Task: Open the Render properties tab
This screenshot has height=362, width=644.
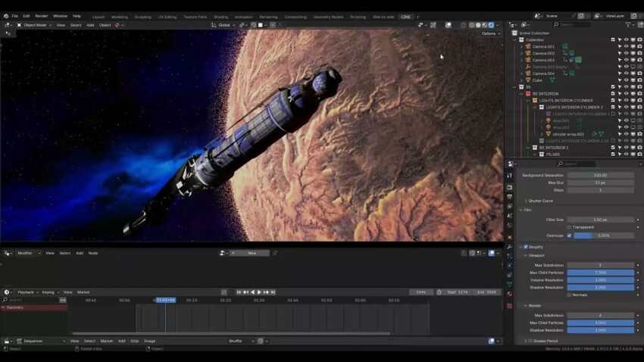Action: 510,187
